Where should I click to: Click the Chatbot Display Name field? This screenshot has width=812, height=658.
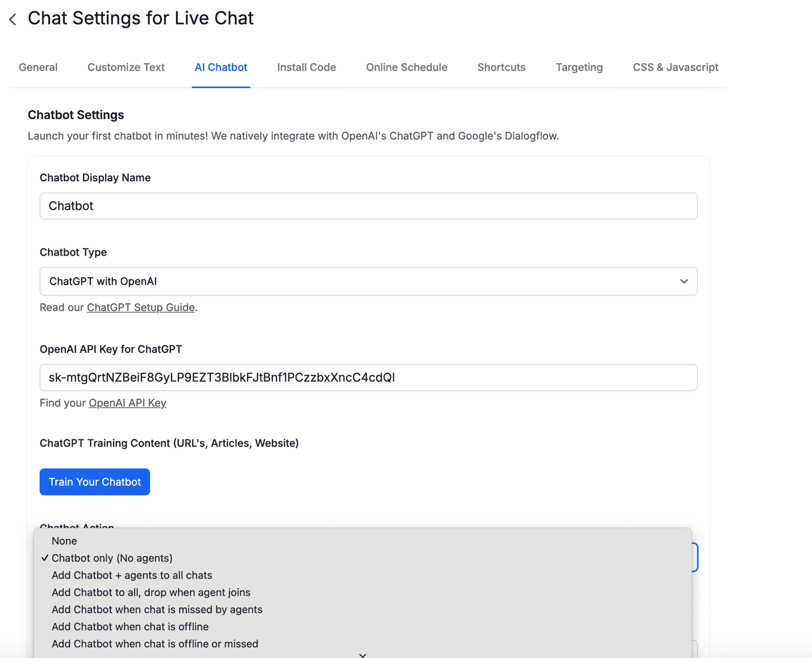(x=368, y=206)
